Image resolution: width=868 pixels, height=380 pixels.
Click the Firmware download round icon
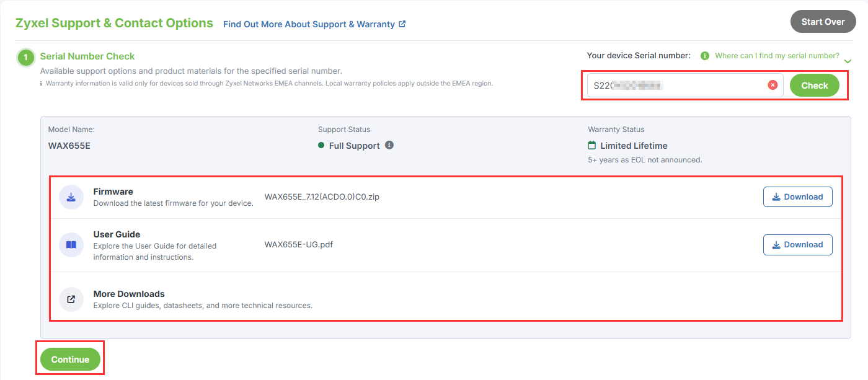(x=71, y=197)
